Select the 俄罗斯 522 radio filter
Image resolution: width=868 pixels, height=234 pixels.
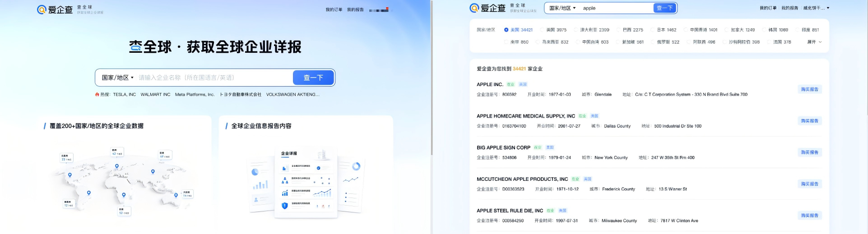coord(665,42)
